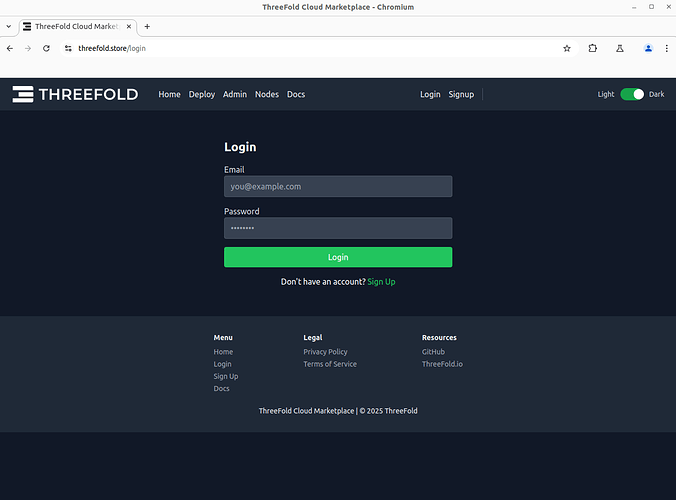This screenshot has height=500, width=676.
Task: Click Signup link in the navbar
Action: pyautogui.click(x=461, y=94)
